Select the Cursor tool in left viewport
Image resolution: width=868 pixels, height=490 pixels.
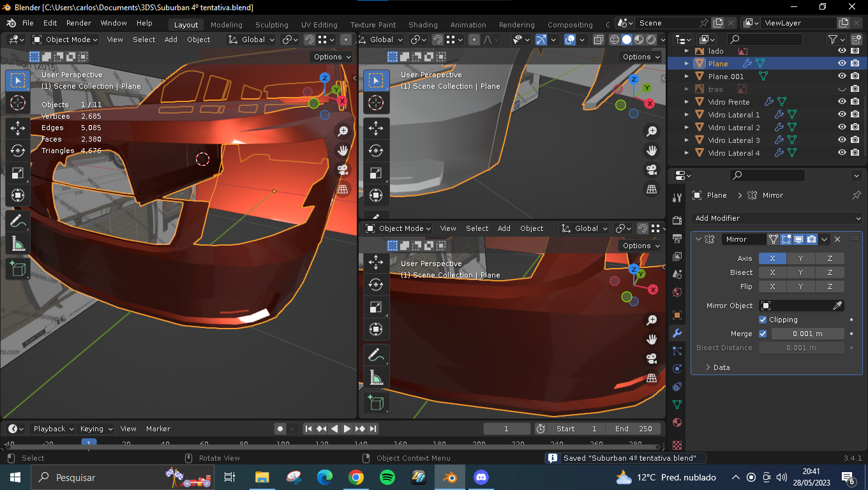(18, 103)
